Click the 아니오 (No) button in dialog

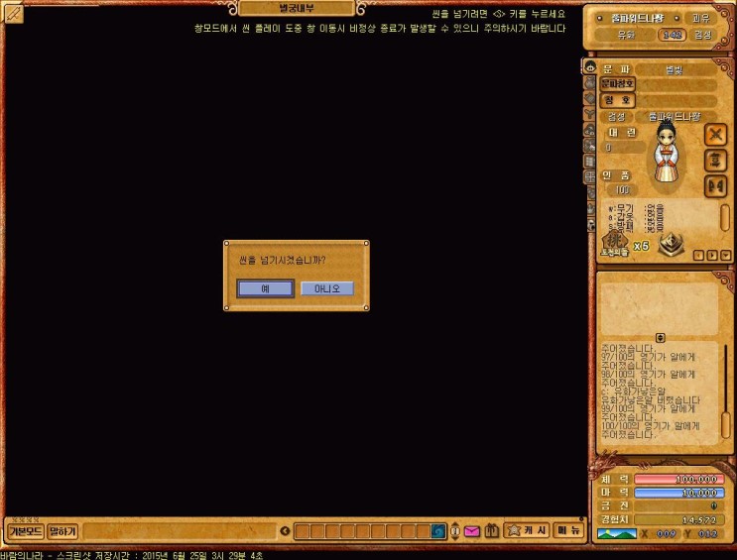tap(326, 288)
